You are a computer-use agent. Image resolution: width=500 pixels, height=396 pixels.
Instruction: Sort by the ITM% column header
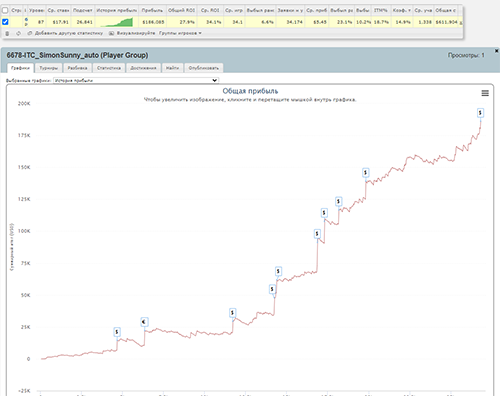tap(381, 11)
